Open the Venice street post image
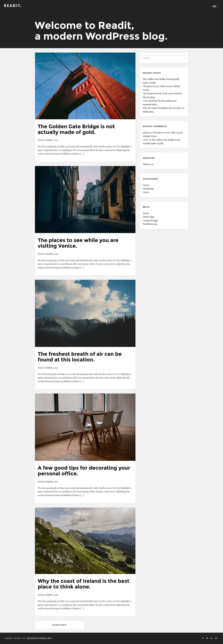223x644 pixels. pos(85,200)
